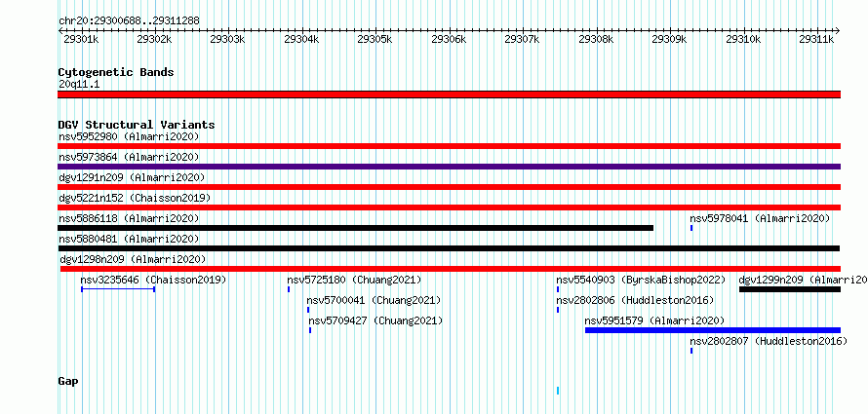Click the small blue tick under nsv2802807

click(691, 351)
